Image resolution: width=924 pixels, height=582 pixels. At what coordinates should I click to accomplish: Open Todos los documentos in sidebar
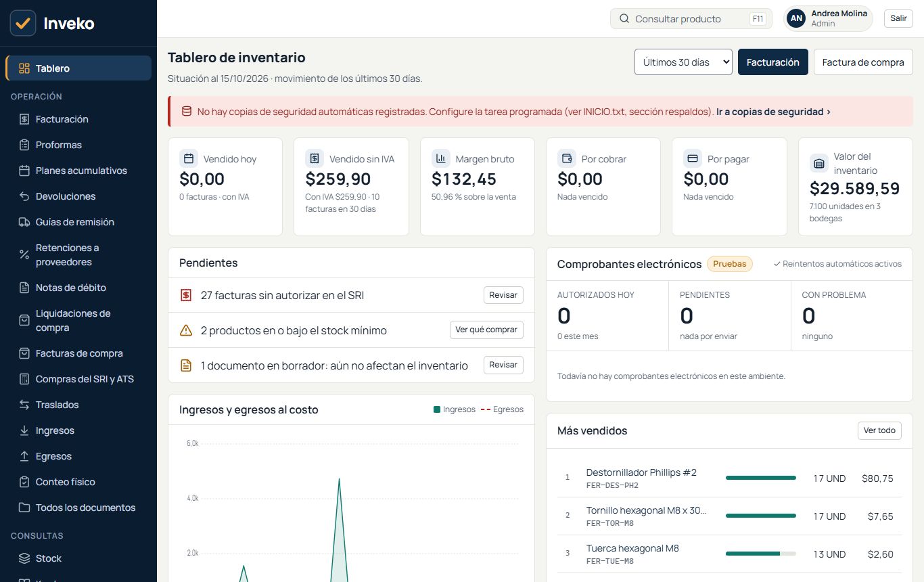coord(78,508)
